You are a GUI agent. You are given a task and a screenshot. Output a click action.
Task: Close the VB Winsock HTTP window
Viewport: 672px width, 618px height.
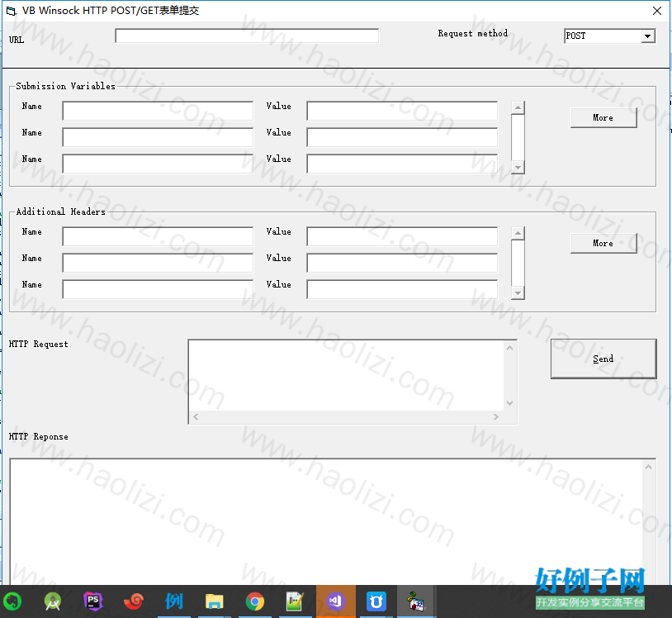coord(657,11)
